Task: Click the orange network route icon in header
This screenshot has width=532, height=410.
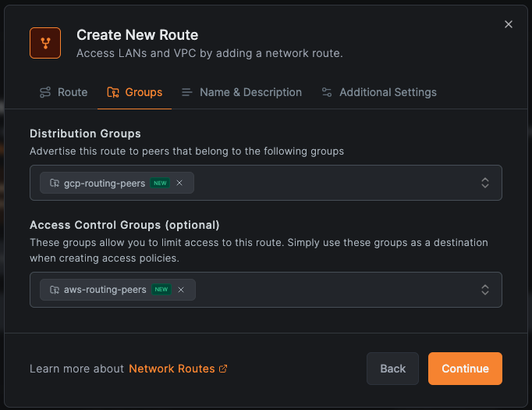Action: click(x=45, y=43)
